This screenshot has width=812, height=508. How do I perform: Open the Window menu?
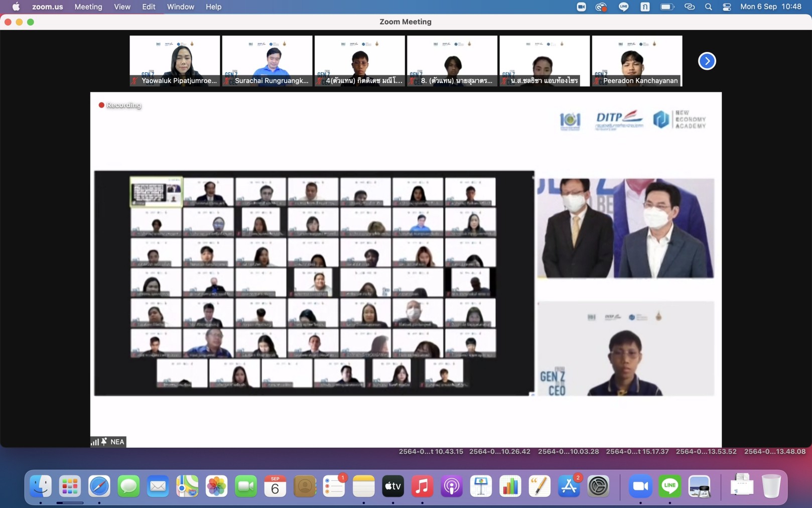tap(180, 7)
